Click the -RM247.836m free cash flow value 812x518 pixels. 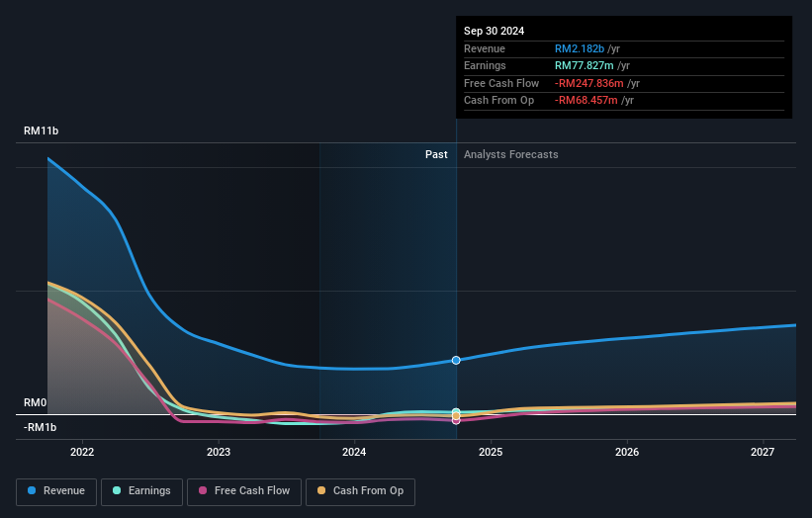pos(588,83)
